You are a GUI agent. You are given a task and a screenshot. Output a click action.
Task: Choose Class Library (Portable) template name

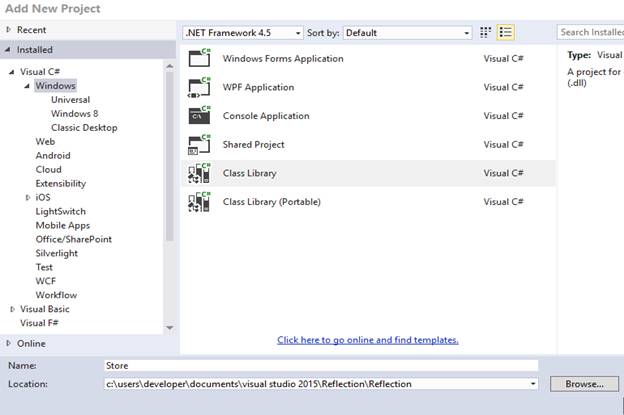[x=271, y=202]
